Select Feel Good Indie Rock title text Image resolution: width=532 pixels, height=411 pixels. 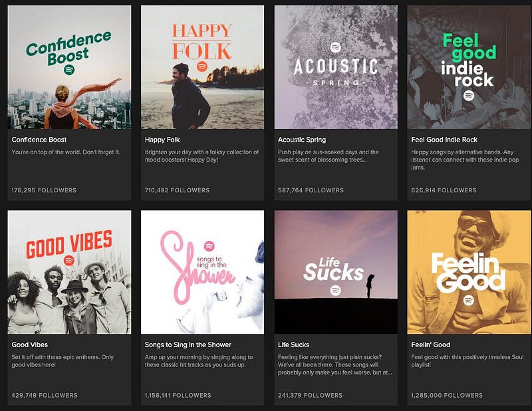click(x=443, y=140)
